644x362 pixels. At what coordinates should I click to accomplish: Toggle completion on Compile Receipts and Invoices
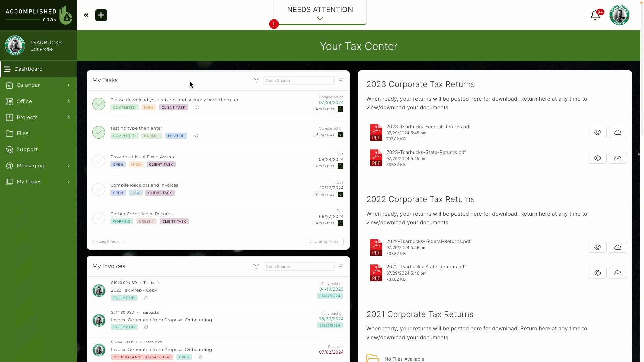[98, 189]
